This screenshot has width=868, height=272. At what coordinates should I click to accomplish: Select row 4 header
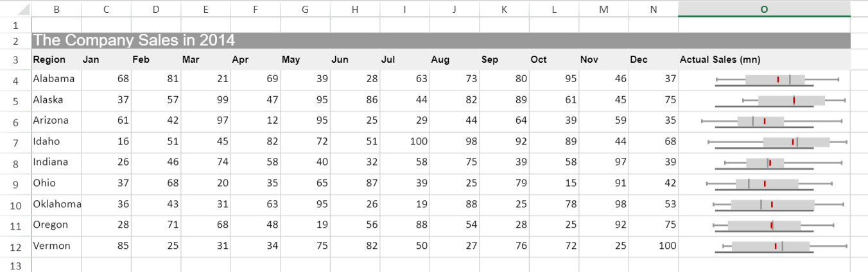pyautogui.click(x=15, y=80)
